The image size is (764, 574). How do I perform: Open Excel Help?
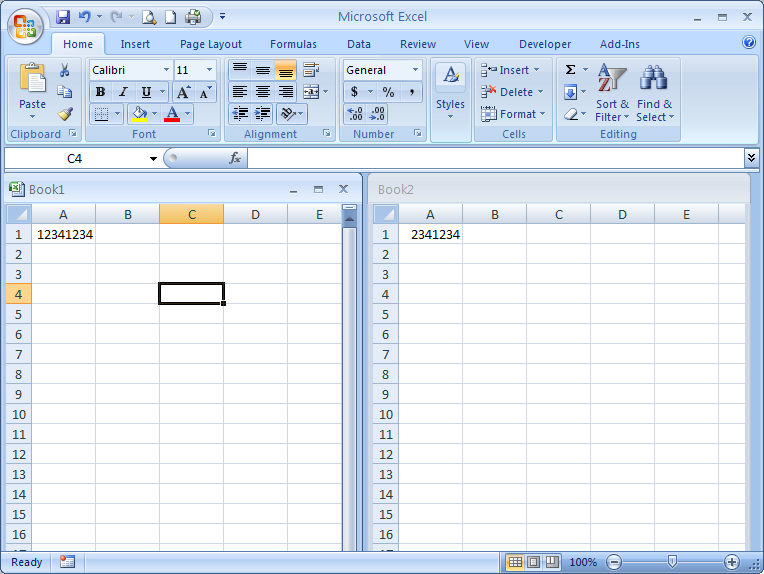(748, 42)
